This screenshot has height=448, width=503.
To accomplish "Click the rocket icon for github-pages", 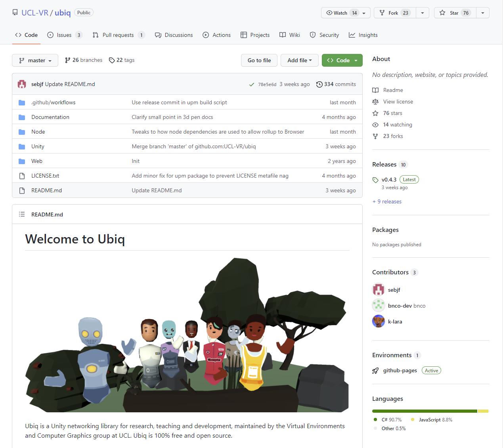I will (x=375, y=371).
